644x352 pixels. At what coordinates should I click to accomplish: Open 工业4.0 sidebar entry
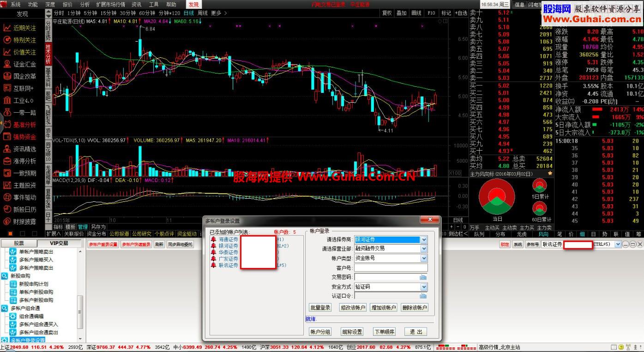point(19,100)
